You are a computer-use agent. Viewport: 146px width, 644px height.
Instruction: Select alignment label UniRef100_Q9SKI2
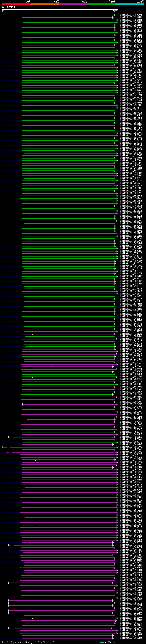tap(131, 47)
